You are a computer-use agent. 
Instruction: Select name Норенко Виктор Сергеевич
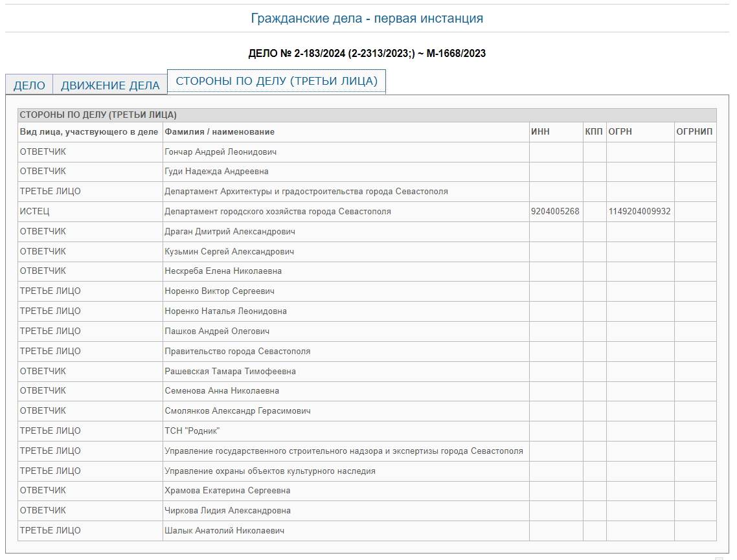coord(220,291)
